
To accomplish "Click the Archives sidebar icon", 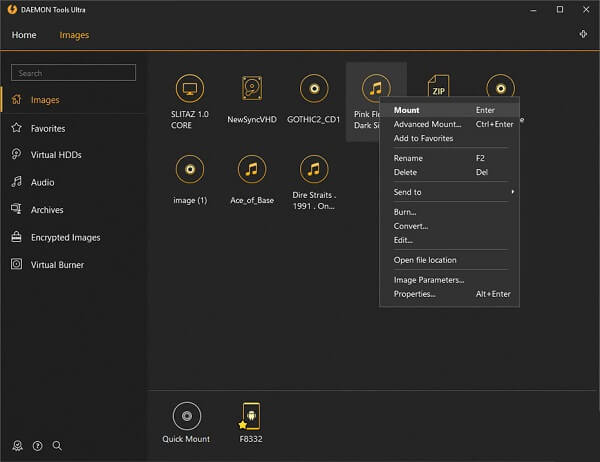I will tap(16, 209).
